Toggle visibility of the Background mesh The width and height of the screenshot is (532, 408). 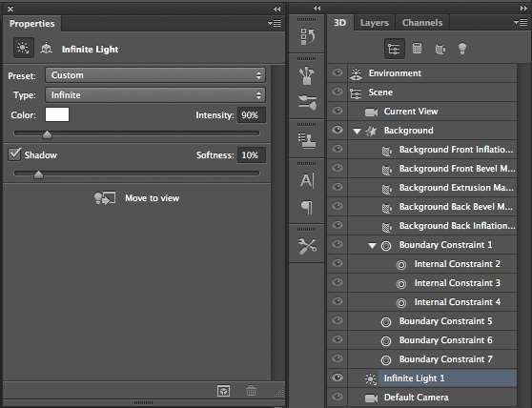[x=337, y=130]
